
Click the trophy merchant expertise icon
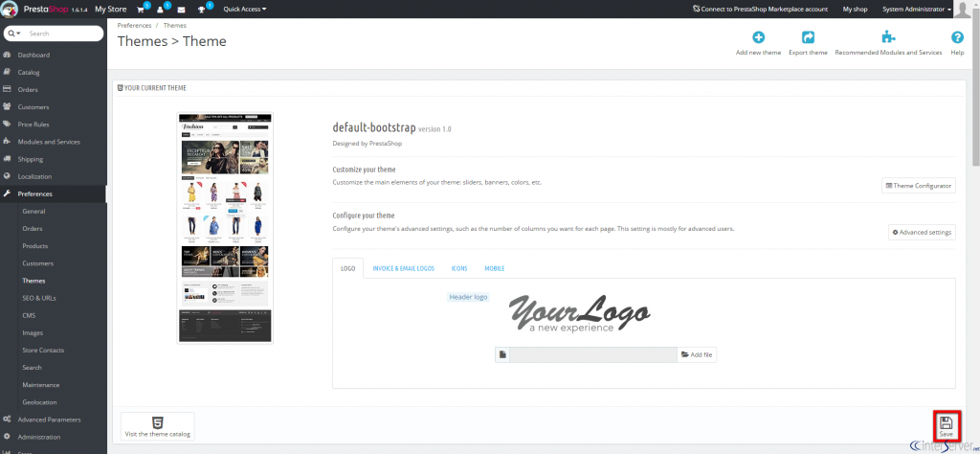point(201,10)
